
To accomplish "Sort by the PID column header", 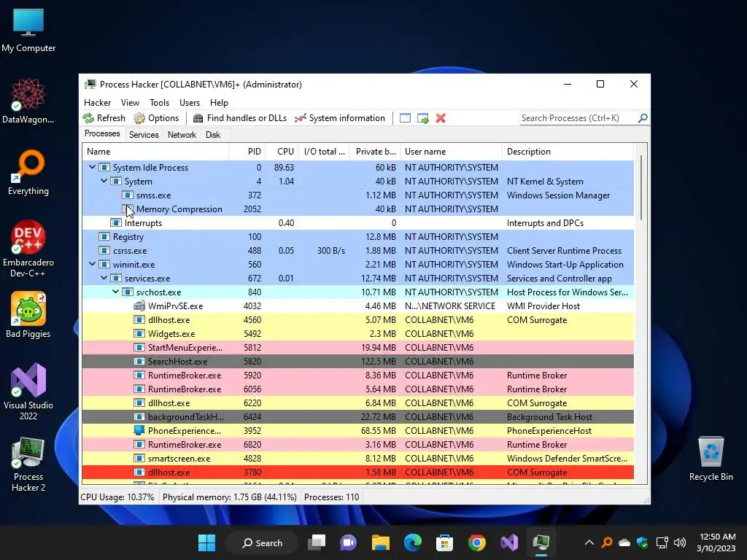I will click(x=247, y=152).
